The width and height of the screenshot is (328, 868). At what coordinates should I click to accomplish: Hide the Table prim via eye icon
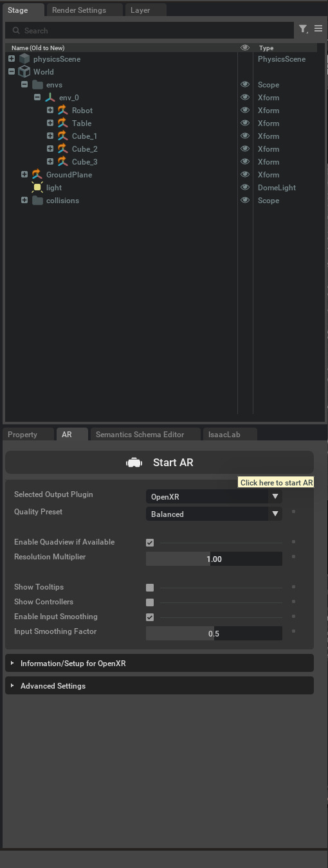[245, 123]
